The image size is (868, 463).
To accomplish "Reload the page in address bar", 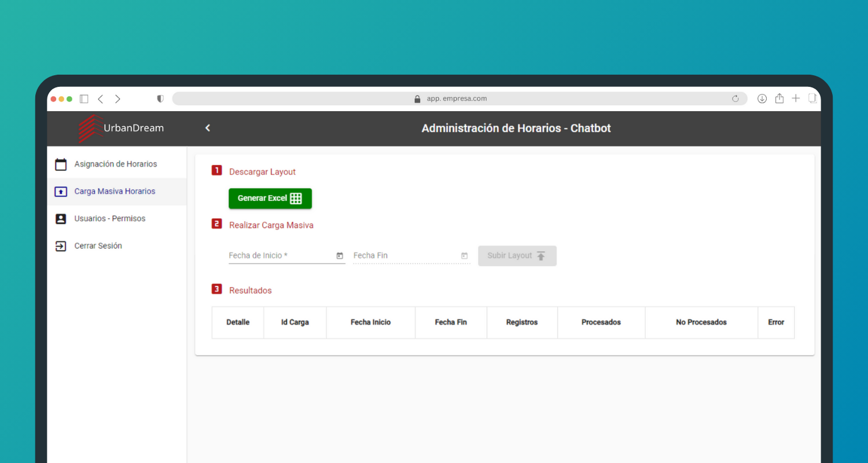I will click(735, 99).
